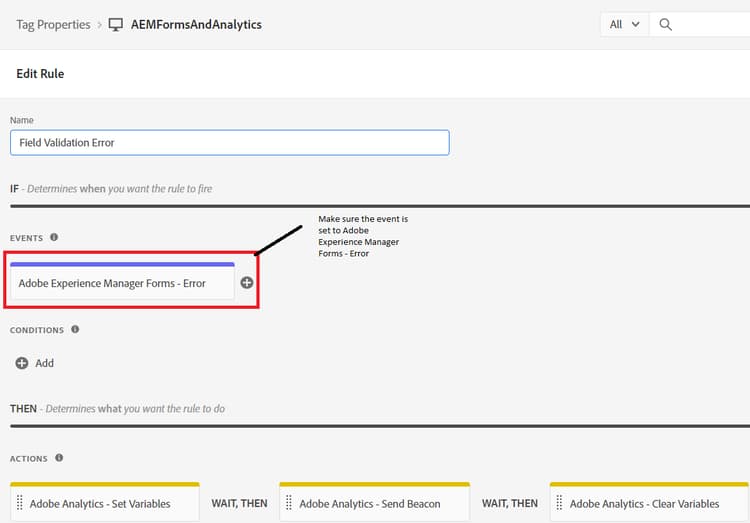
Task: Click the search magnifier icon
Action: [665, 24]
